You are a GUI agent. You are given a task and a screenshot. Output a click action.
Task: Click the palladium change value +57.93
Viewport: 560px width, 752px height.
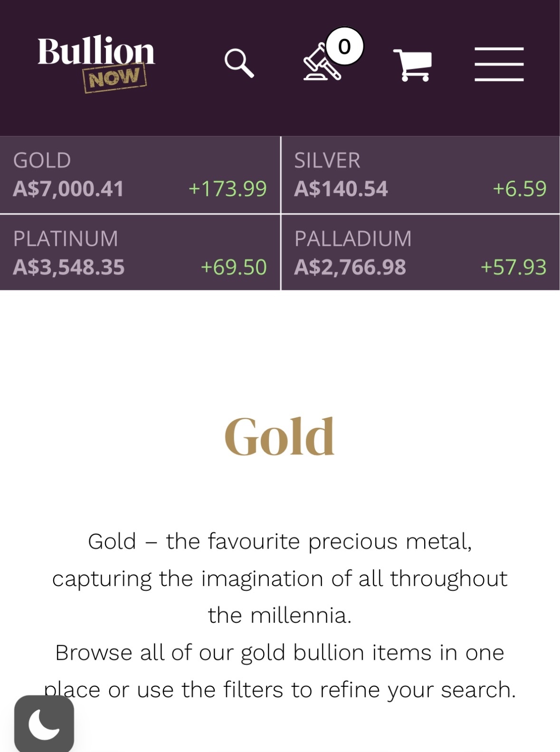point(514,266)
